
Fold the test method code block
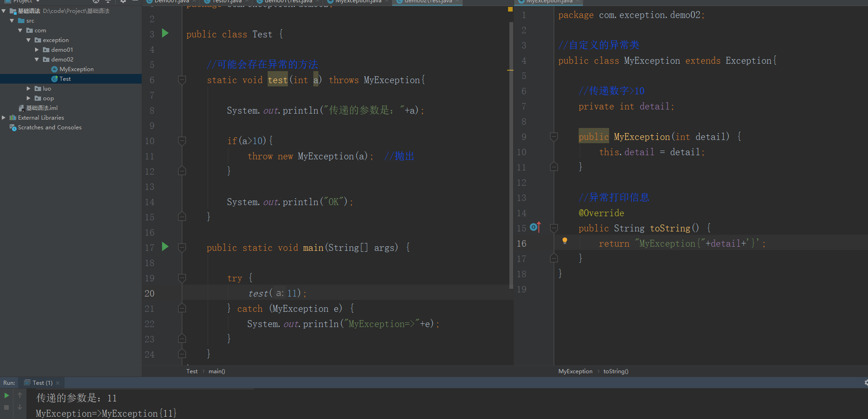[182, 80]
